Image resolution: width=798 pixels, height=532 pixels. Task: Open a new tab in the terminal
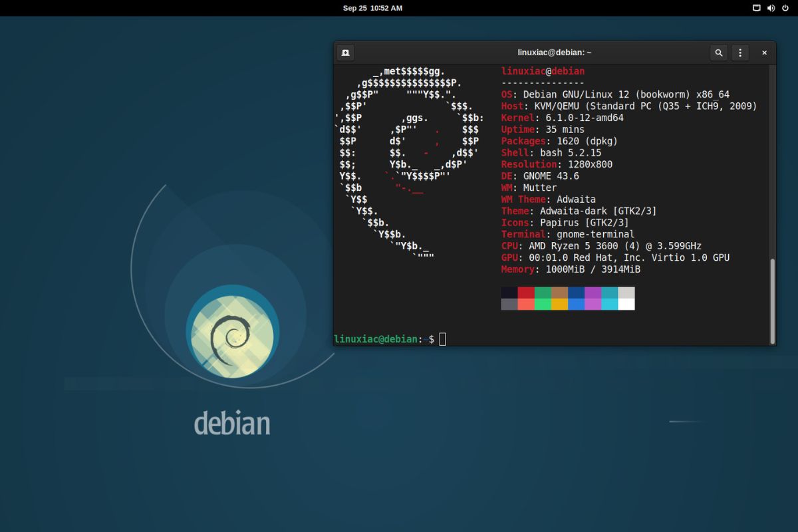(345, 53)
